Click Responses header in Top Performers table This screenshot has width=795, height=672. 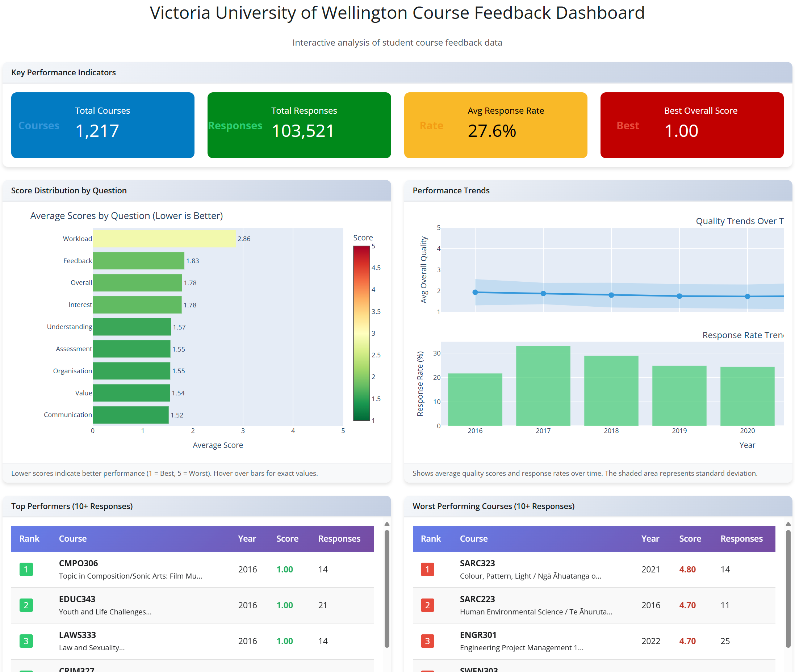click(x=339, y=539)
